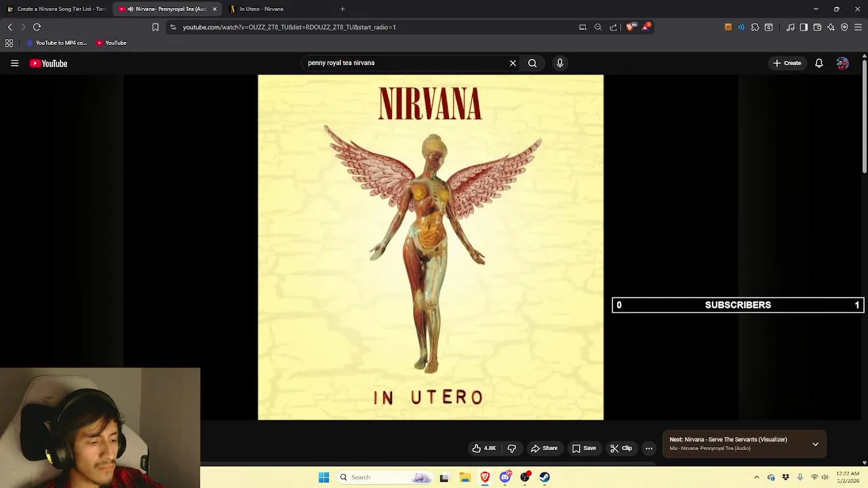Click the blue sound-wave extension icon
Viewport: 868px width, 488px height.
coord(741,27)
